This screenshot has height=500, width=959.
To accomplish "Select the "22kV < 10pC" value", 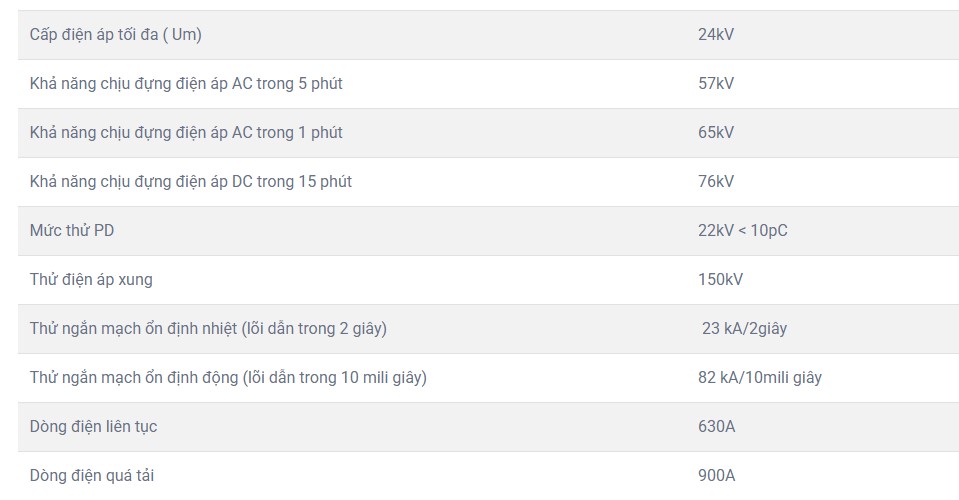I will (x=743, y=231).
